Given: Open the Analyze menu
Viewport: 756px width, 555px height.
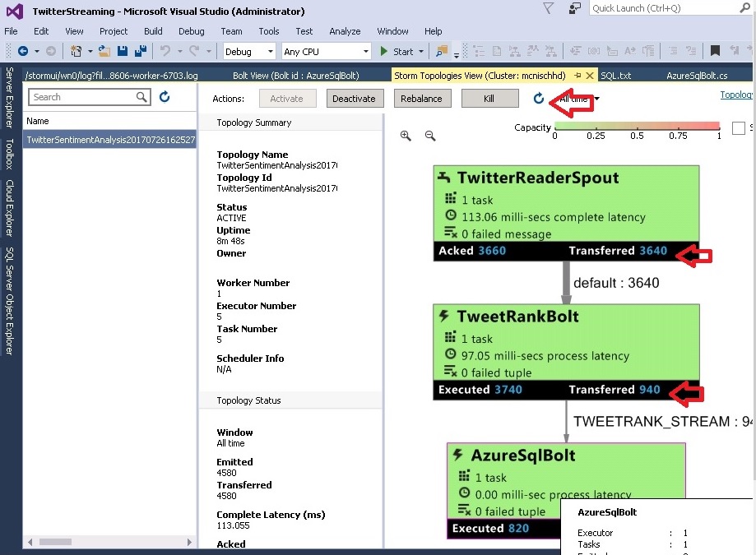Looking at the screenshot, I should pos(345,31).
